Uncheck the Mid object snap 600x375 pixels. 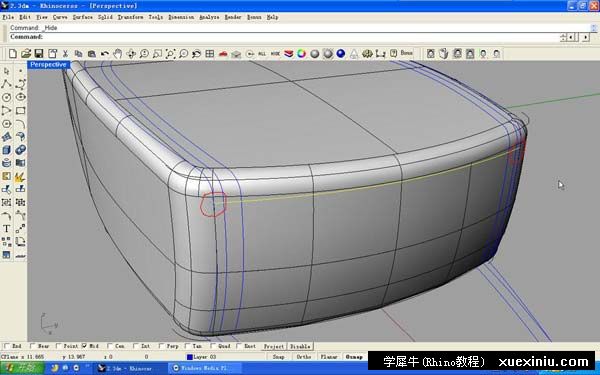point(84,346)
